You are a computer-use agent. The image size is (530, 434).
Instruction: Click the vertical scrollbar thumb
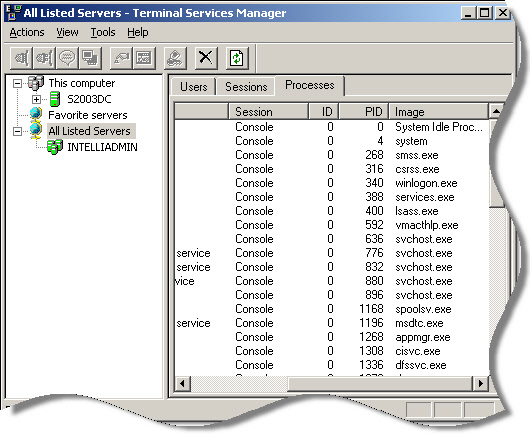(496, 163)
